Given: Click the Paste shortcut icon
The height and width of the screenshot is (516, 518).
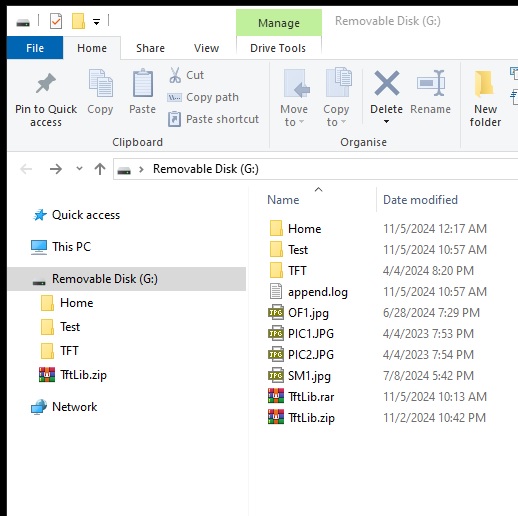Looking at the screenshot, I should 175,119.
